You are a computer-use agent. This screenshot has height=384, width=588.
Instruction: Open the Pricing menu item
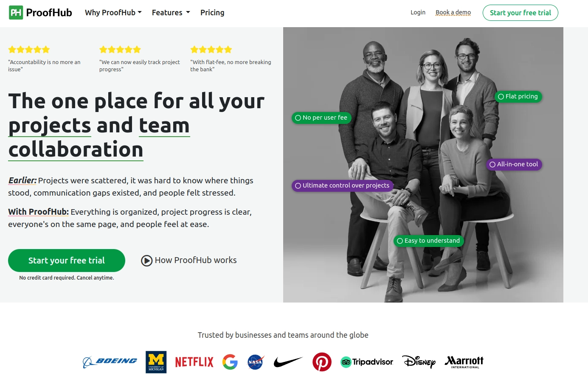212,12
